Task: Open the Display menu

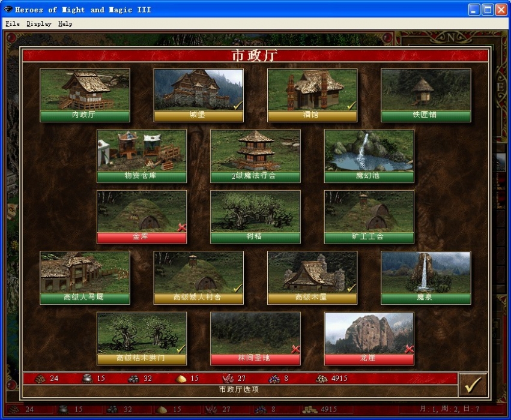Action: [39, 24]
